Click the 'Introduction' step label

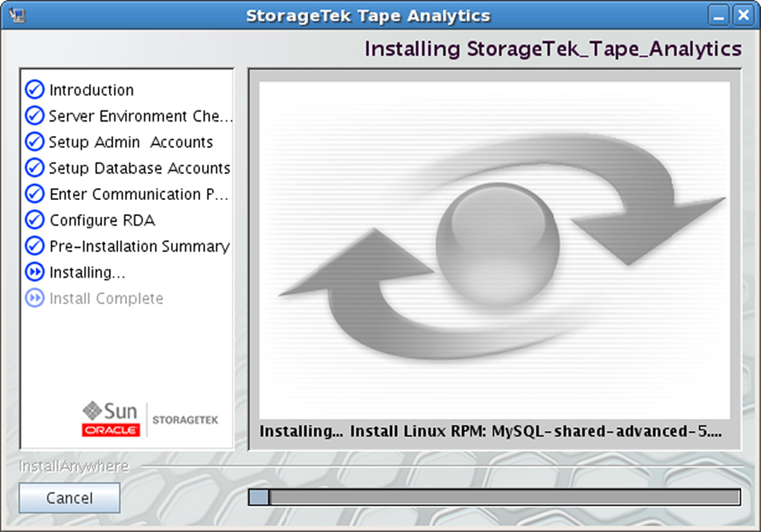(92, 90)
